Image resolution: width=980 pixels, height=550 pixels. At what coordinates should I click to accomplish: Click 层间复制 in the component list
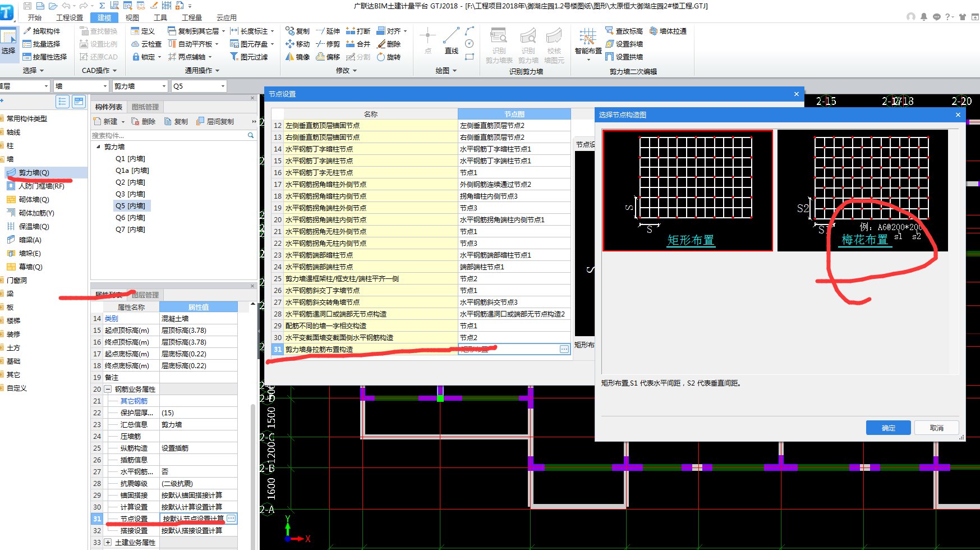coord(215,121)
